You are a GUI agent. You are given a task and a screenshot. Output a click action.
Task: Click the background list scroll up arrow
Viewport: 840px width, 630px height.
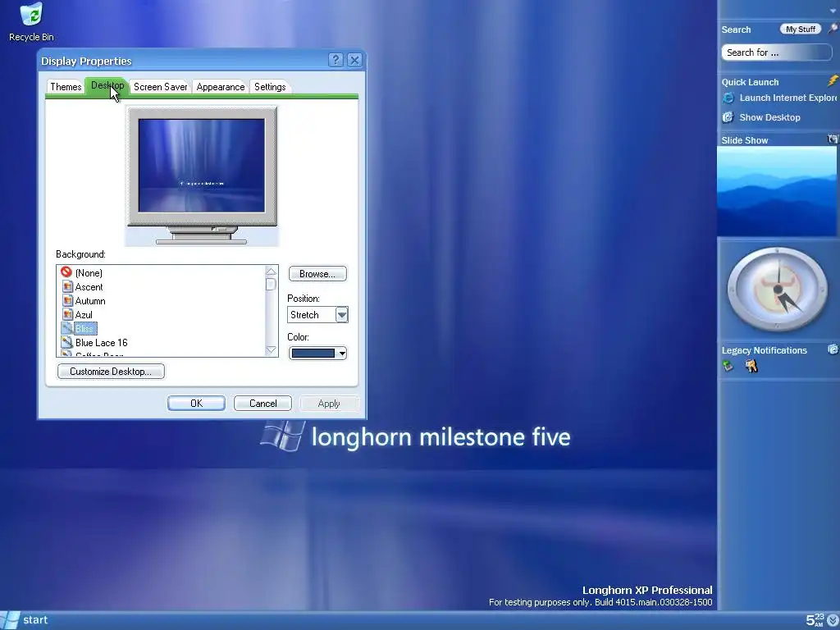tap(271, 272)
